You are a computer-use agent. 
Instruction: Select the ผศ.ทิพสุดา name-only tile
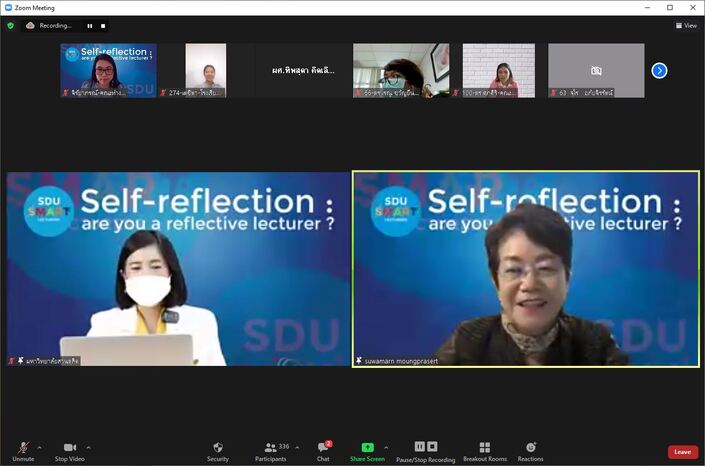(303, 71)
